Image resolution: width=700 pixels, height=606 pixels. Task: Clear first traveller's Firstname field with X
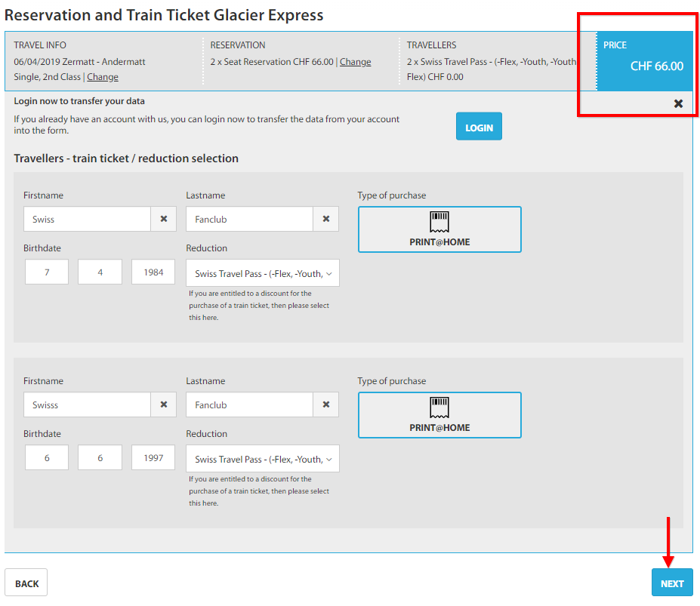tap(163, 219)
